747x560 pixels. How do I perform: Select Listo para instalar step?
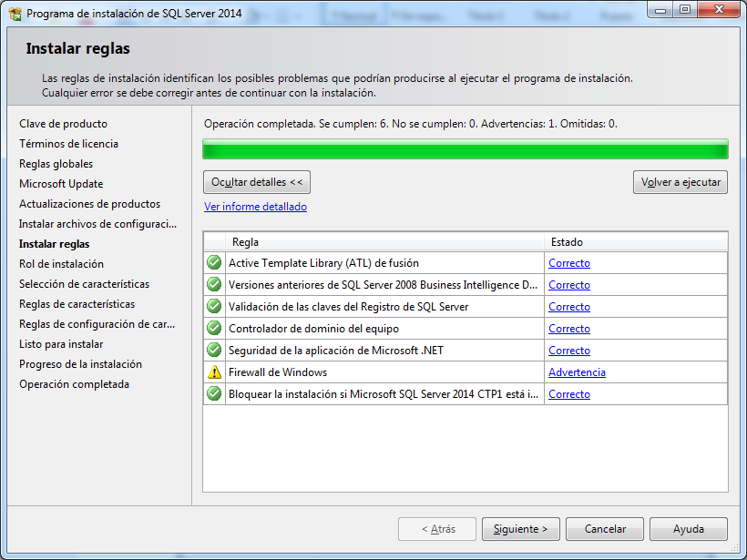[61, 344]
